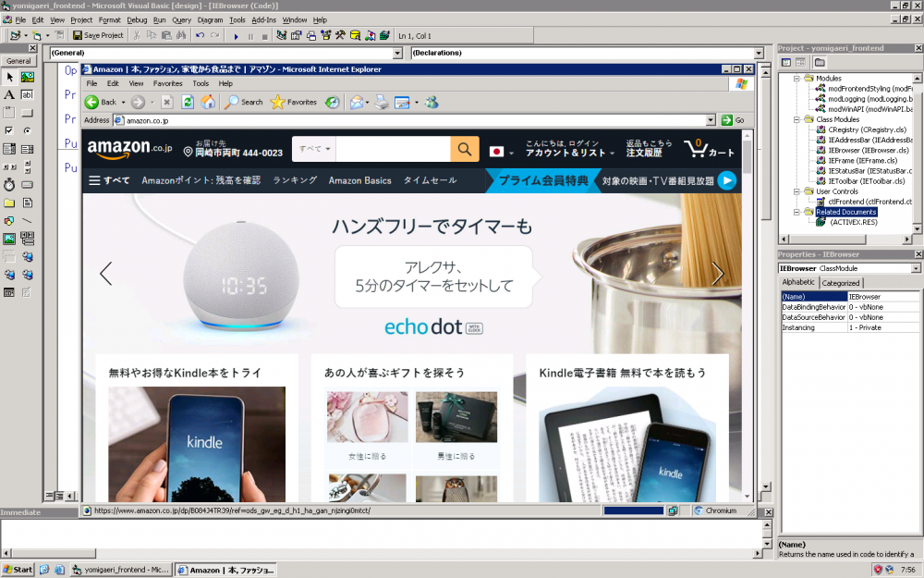
Task: Select the PictureBox control in the toolbox
Action: (27, 77)
